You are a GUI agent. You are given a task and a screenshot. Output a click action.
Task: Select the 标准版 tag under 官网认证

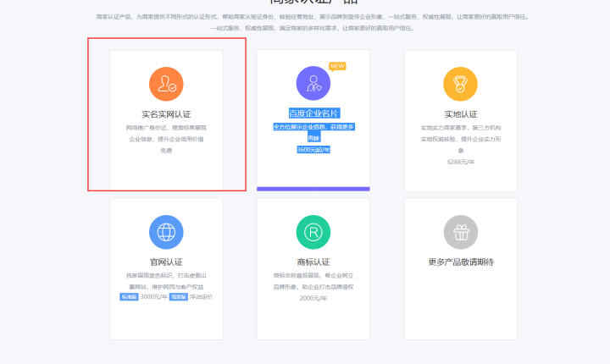129,297
